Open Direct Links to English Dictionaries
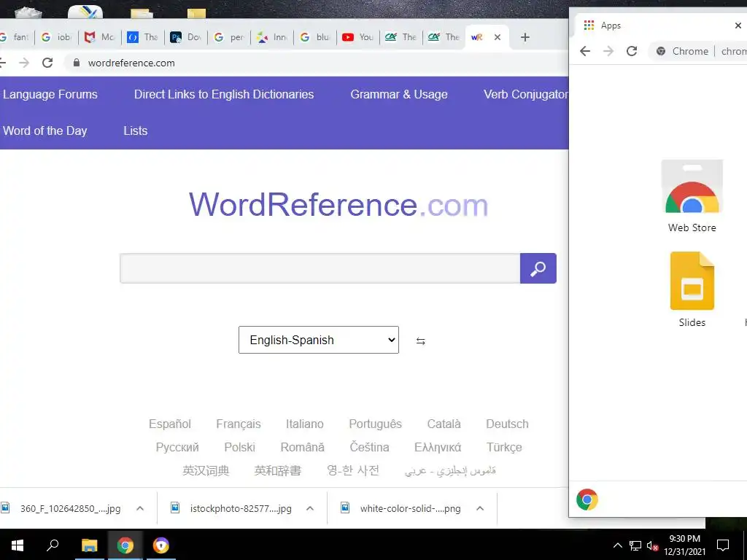This screenshot has height=560, width=747. 224,94
